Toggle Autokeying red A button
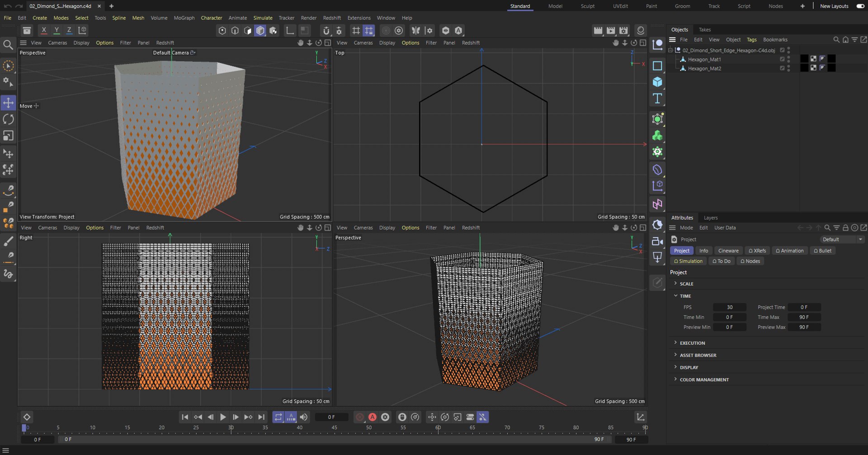 pos(373,417)
